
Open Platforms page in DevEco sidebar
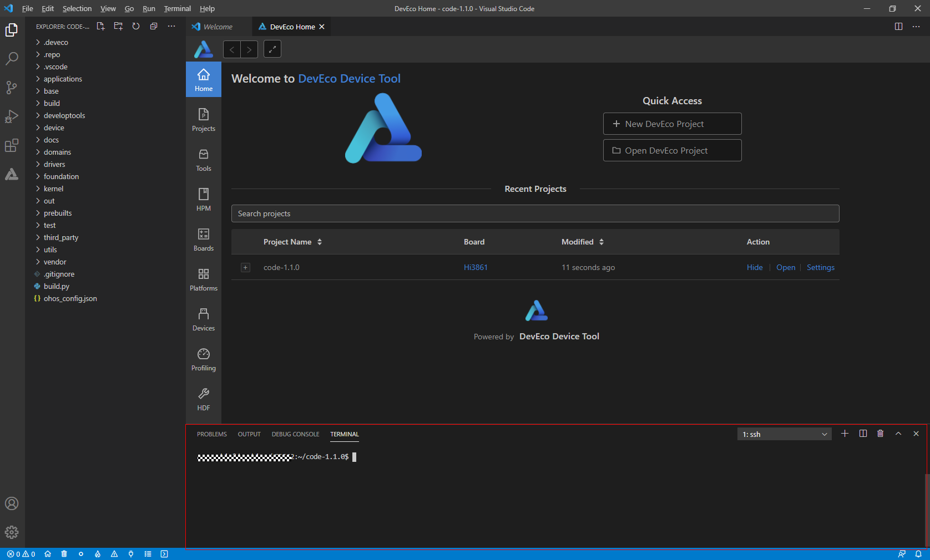point(204,279)
